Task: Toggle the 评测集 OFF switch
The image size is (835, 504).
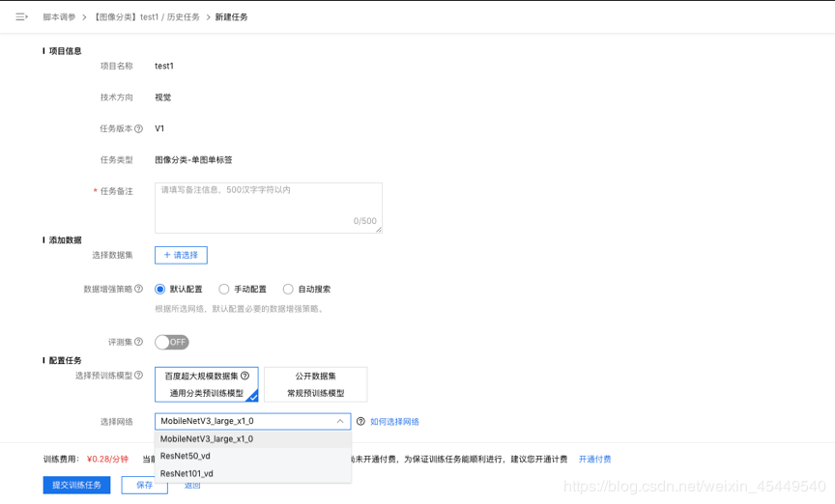Action: (x=171, y=342)
